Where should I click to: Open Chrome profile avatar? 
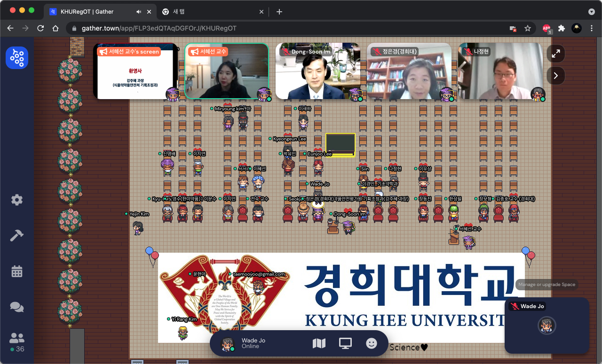[x=577, y=28]
